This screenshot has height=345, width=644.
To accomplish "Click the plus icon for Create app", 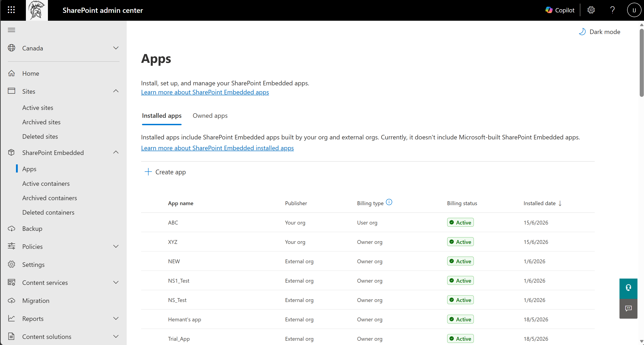I will (148, 172).
